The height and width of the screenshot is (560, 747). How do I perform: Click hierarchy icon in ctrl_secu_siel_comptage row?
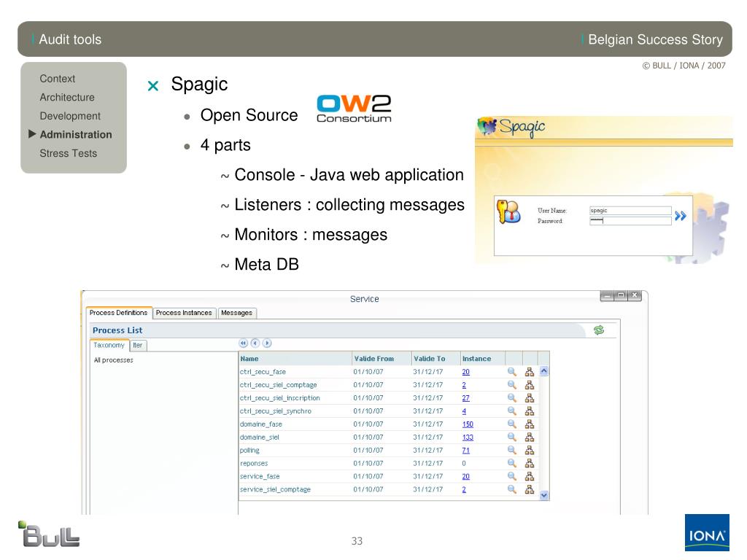coord(530,385)
